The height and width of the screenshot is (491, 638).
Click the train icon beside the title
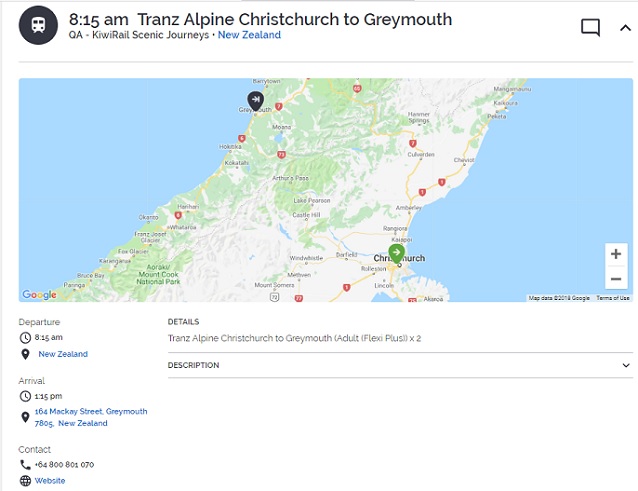click(38, 25)
